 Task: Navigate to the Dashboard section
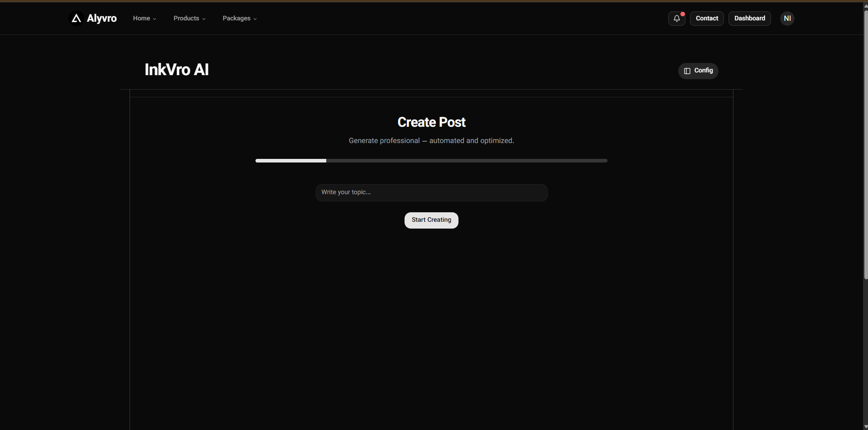point(749,19)
